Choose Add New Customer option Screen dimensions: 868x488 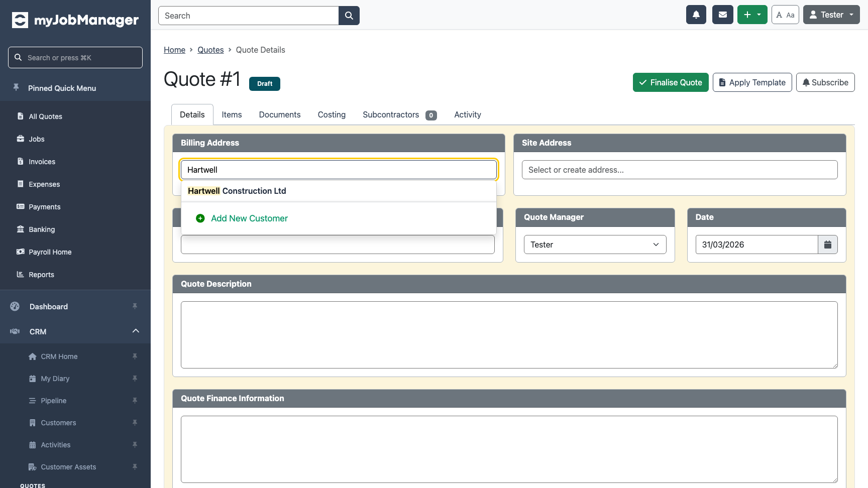click(339, 218)
